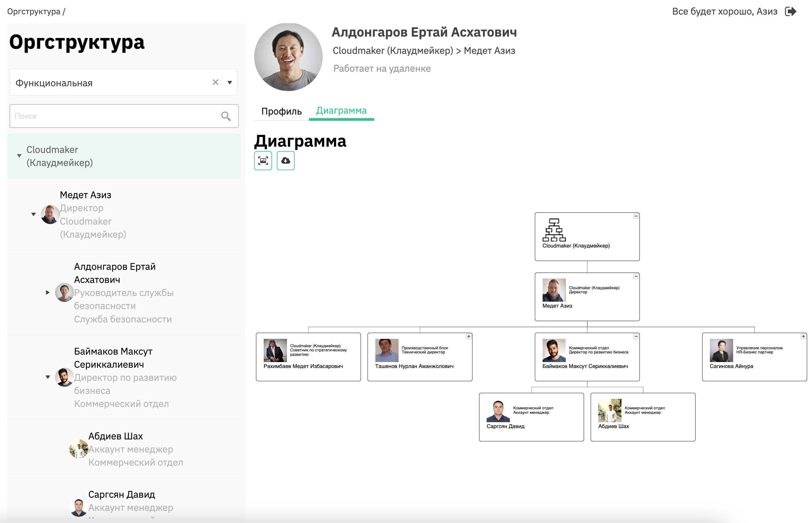This screenshot has width=812, height=523.
Task: Click the Работает на удаленке status text
Action: [x=382, y=69]
